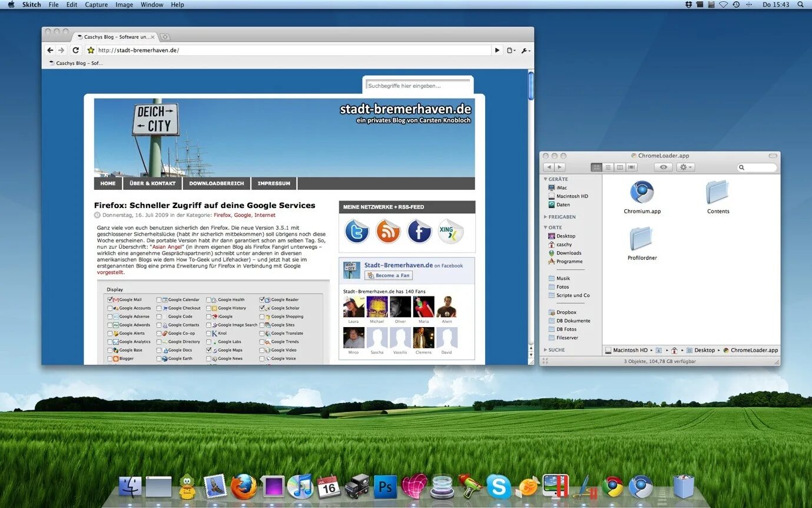The width and height of the screenshot is (812, 508).
Task: Open the IMPRESSUM page
Action: pos(274,183)
